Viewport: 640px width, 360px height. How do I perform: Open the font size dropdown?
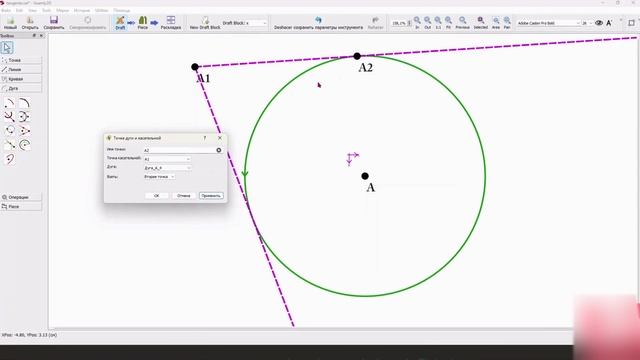pos(587,23)
